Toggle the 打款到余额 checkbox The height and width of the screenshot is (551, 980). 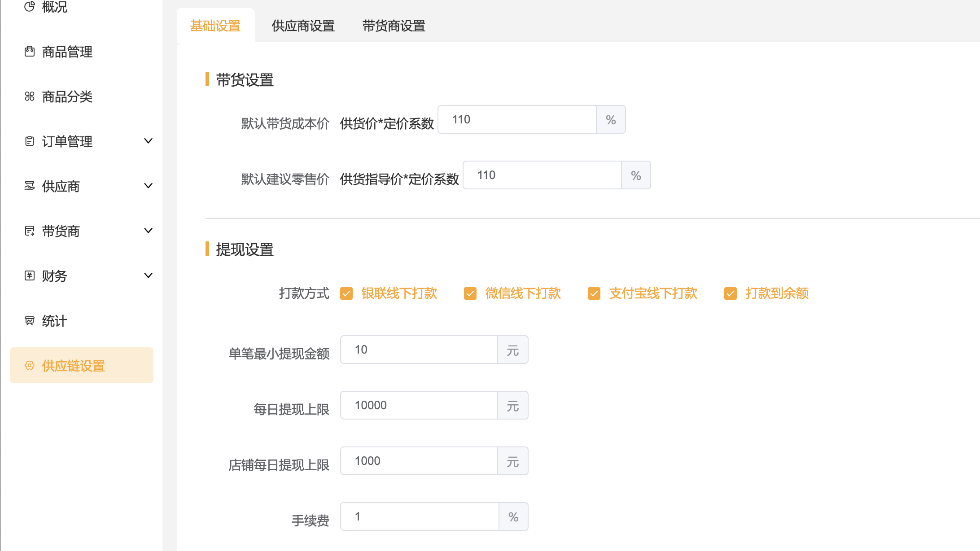coord(731,293)
